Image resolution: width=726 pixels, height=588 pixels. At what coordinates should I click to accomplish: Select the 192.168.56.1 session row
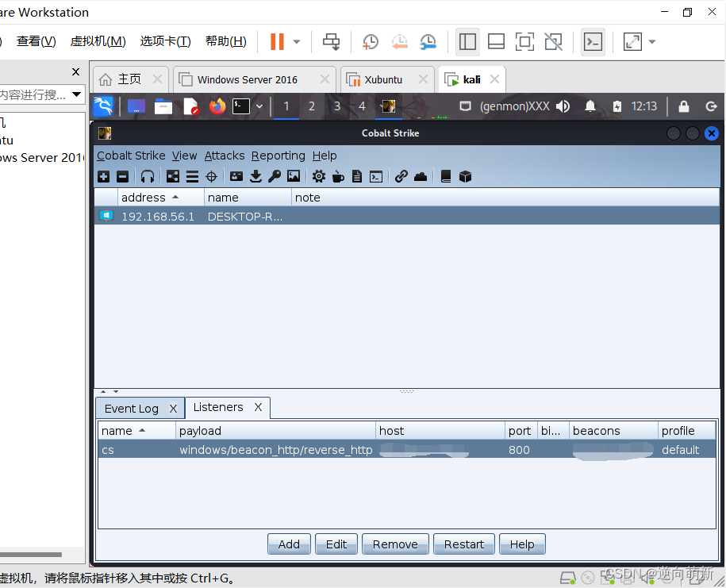pyautogui.click(x=406, y=216)
